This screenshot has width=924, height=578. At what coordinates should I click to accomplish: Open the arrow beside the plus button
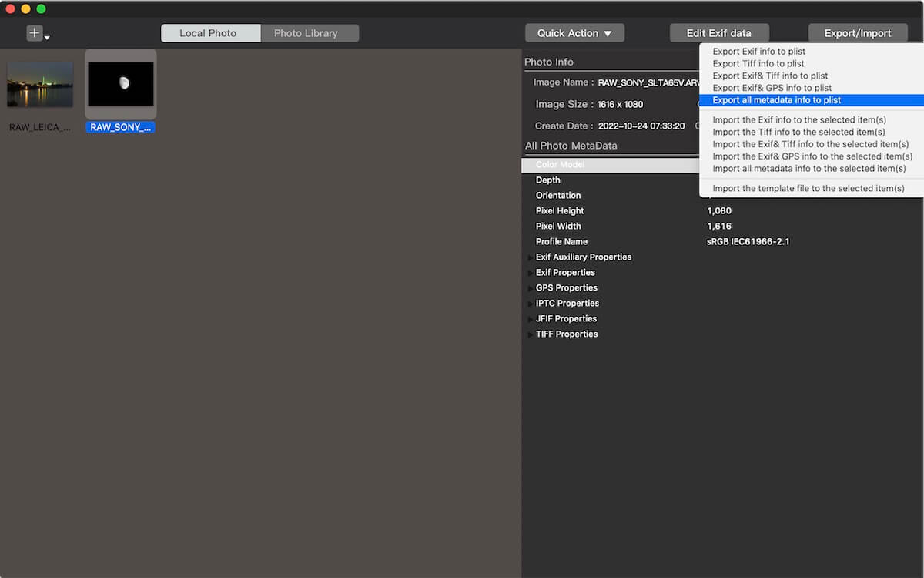pyautogui.click(x=47, y=37)
